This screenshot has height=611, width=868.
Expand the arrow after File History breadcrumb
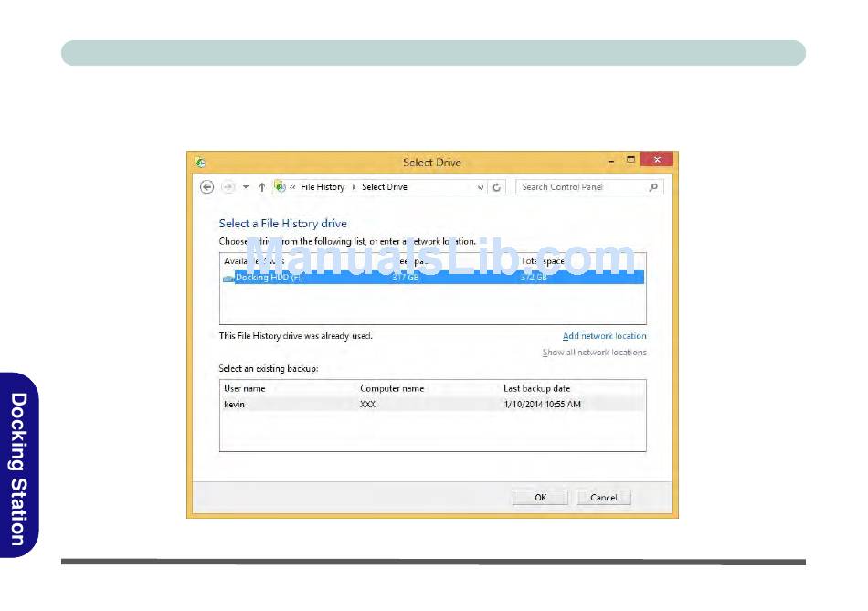click(354, 187)
